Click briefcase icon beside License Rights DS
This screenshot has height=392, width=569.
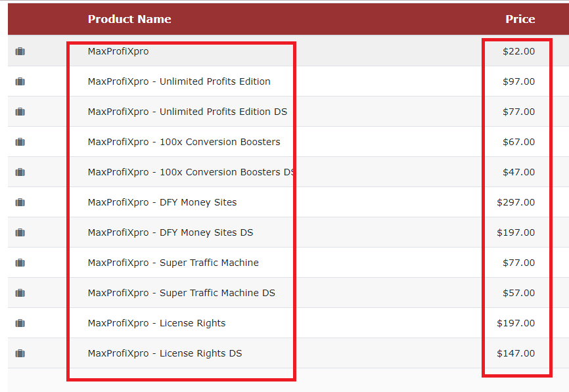20,353
